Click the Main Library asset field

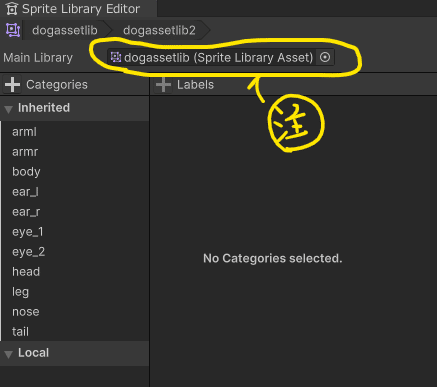[x=221, y=57]
